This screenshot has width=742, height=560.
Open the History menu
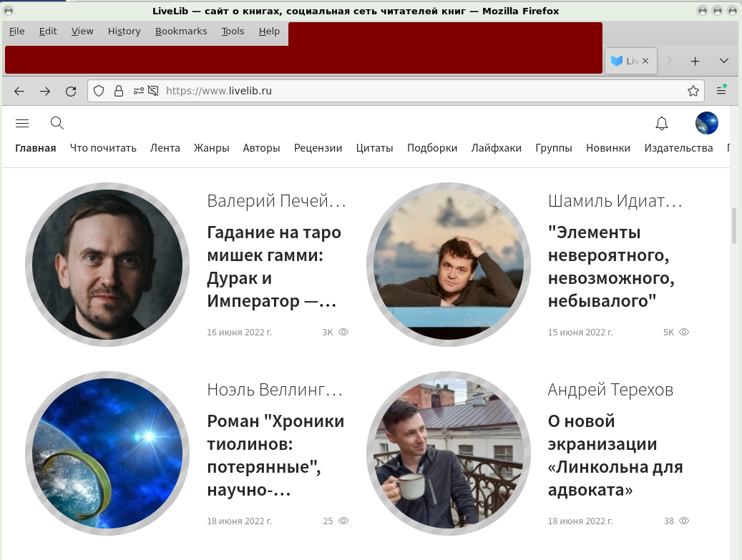pyautogui.click(x=124, y=31)
